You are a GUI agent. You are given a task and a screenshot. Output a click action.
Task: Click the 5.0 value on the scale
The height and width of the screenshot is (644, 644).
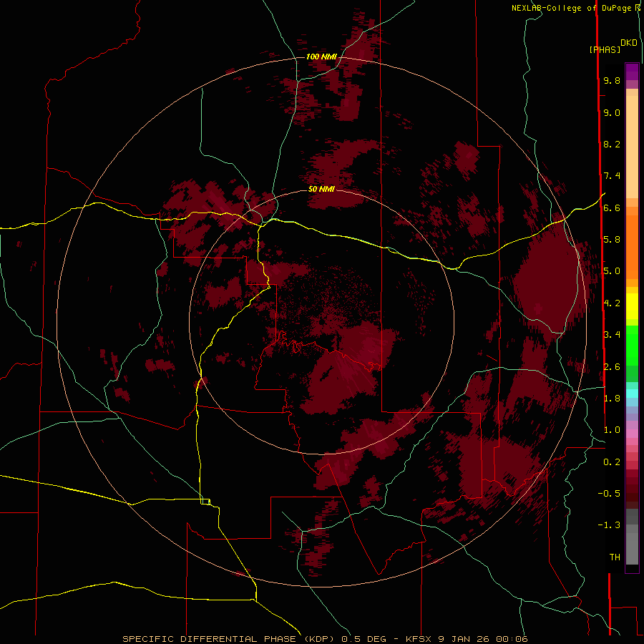coord(612,271)
